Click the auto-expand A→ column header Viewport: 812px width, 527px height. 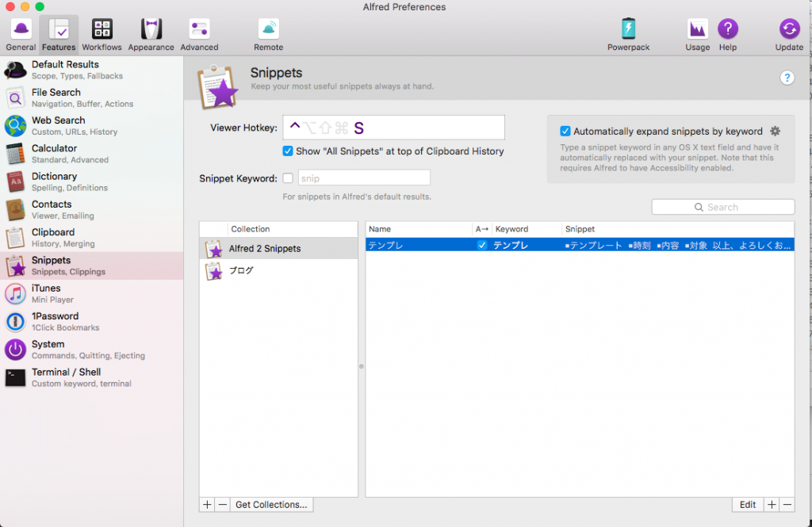coord(481,229)
